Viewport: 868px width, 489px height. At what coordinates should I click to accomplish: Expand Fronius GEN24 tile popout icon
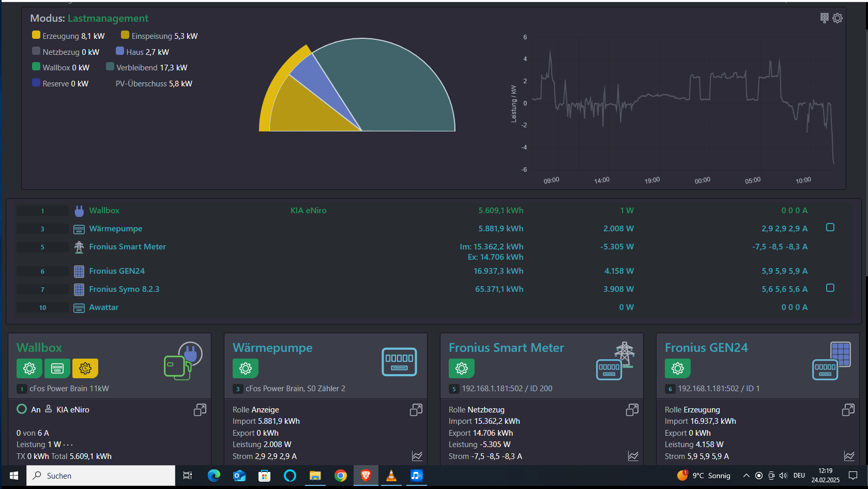[848, 410]
